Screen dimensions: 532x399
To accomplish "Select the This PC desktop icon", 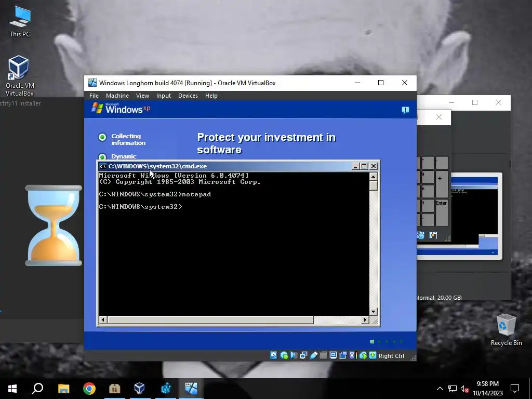I will pyautogui.click(x=20, y=22).
